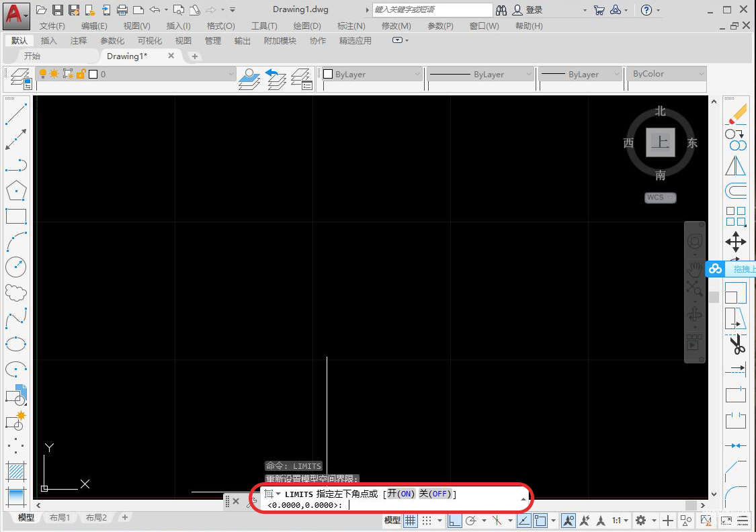Open the 格式(O) menu
Image resolution: width=756 pixels, height=532 pixels.
[220, 26]
